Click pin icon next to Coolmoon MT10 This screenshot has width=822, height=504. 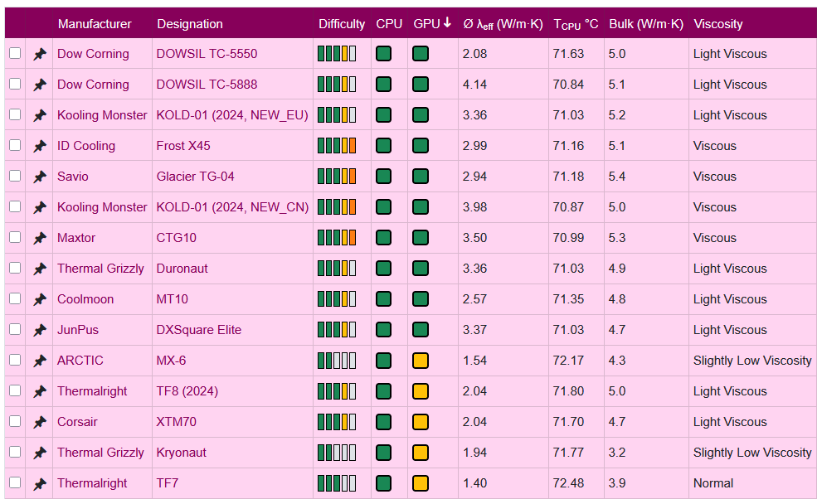click(39, 299)
